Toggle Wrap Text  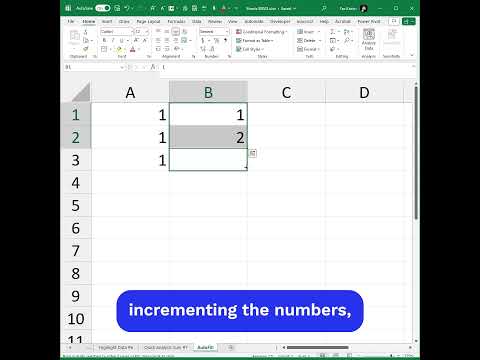tap(184, 31)
